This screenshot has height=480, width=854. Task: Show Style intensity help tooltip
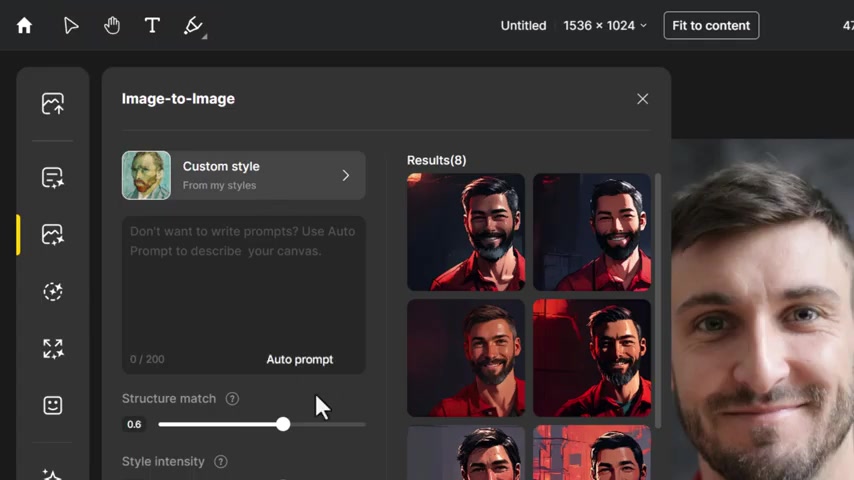pyautogui.click(x=221, y=461)
